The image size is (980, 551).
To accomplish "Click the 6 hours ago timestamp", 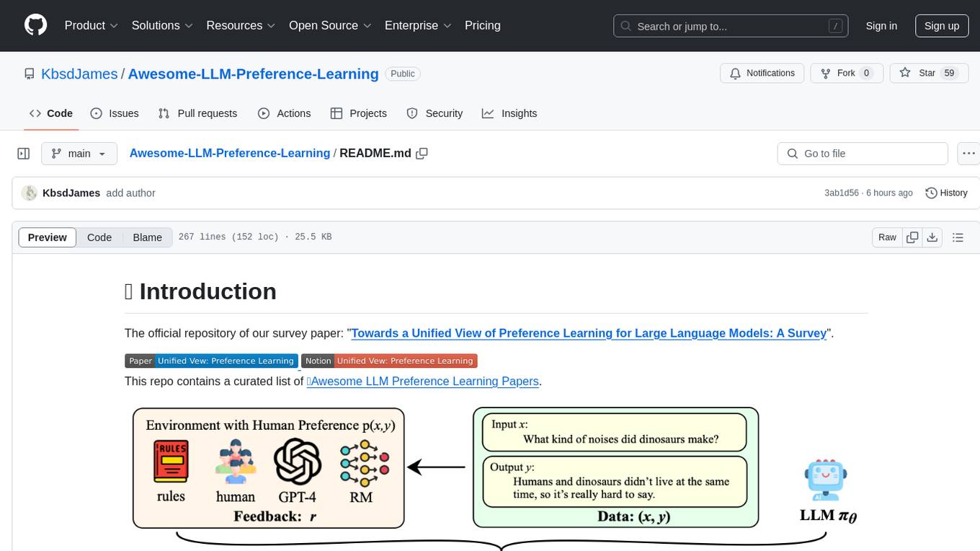I will pyautogui.click(x=888, y=193).
